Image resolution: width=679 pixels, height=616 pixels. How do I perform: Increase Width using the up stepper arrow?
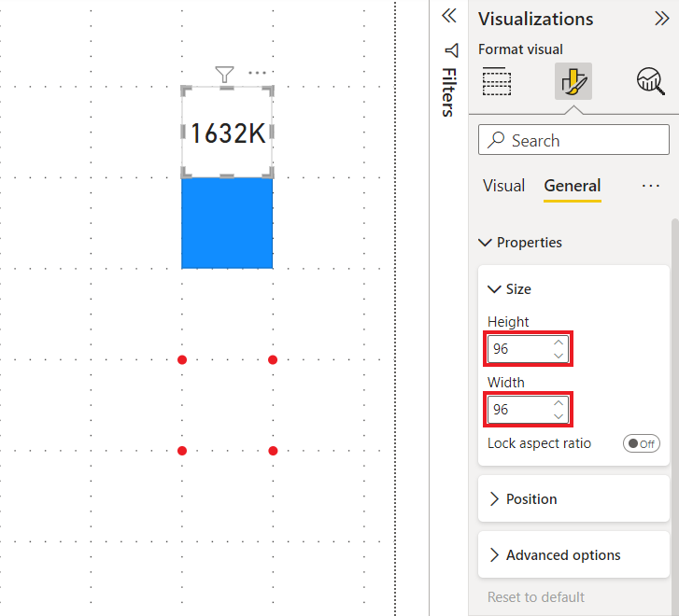click(x=559, y=403)
